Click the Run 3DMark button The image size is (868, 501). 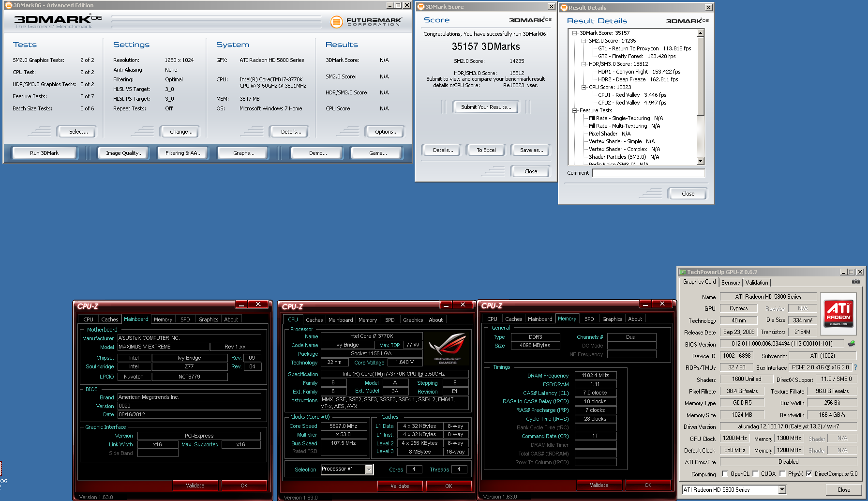[44, 153]
